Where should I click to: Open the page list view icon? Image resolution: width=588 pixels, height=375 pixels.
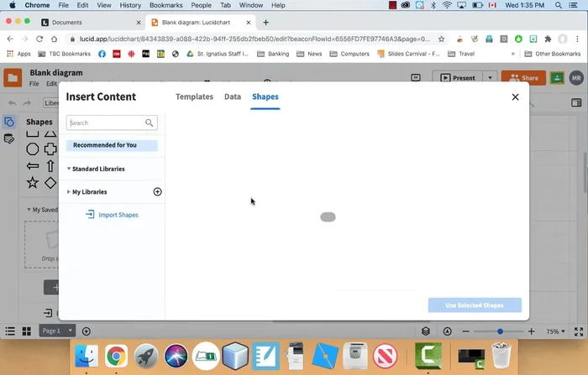(10, 331)
